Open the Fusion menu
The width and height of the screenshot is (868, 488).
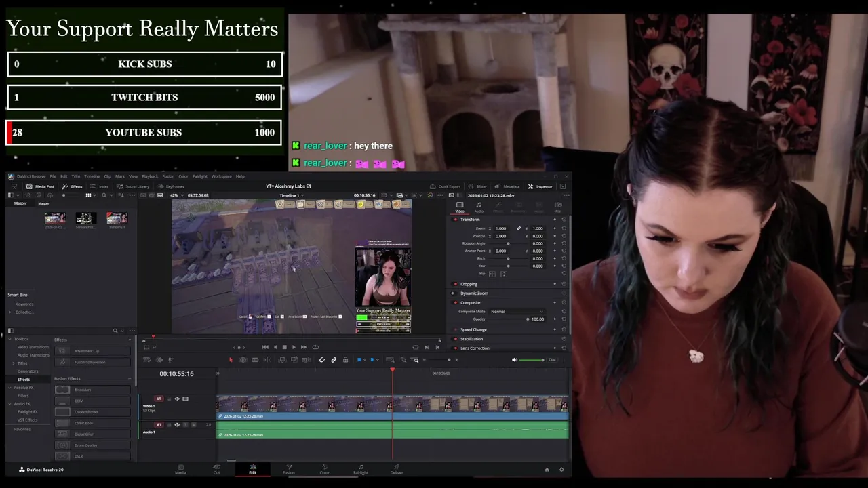tap(168, 176)
